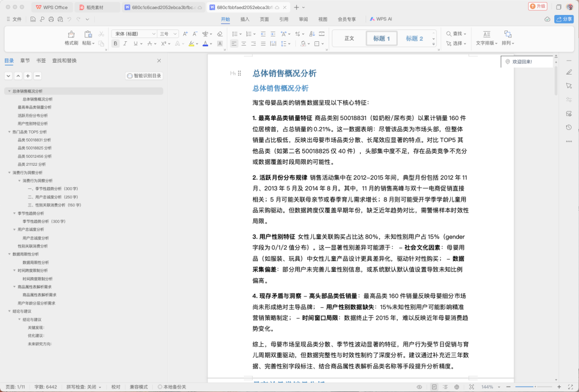Toggle Italic formatting
Screen dimensions: 579x392
coord(125,43)
